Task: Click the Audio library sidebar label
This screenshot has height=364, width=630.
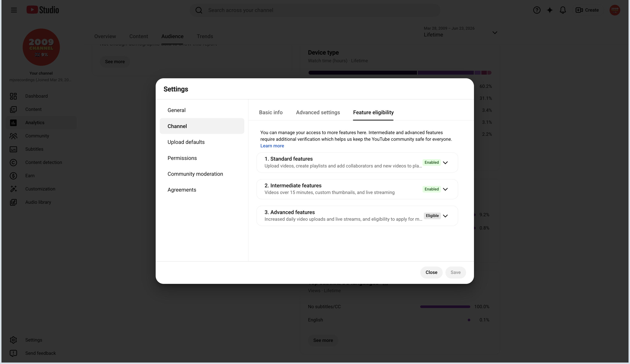Action: click(38, 202)
